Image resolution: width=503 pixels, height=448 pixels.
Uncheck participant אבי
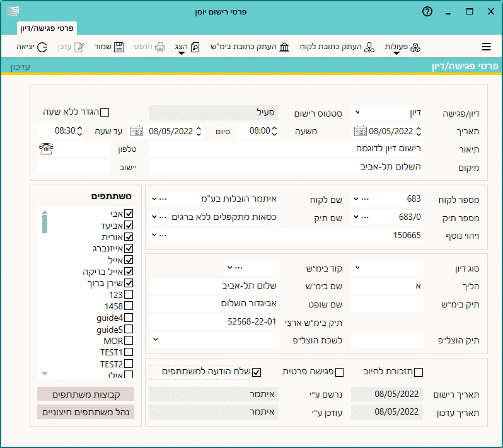click(x=129, y=214)
